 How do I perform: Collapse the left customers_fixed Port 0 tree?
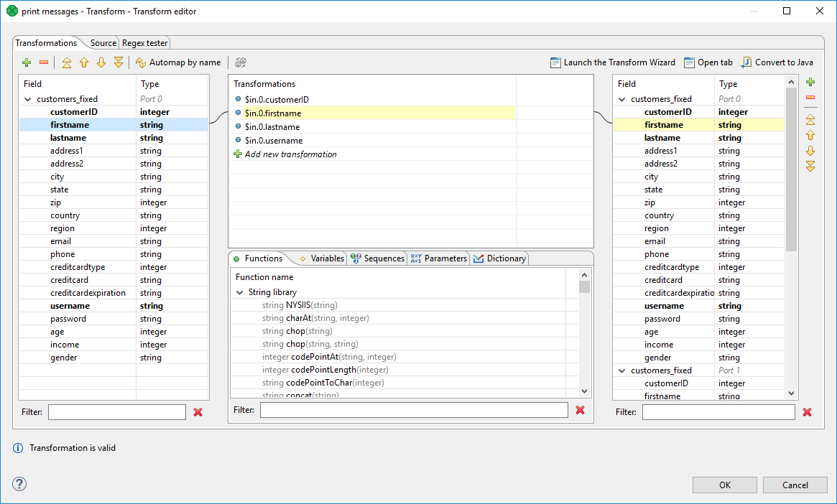(28, 100)
